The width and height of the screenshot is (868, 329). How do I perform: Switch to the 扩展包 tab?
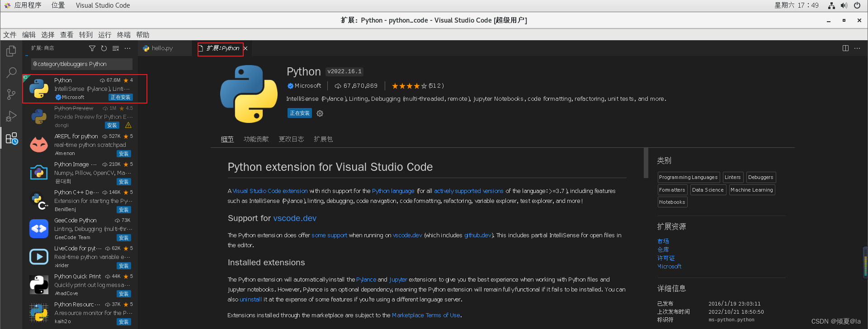324,139
